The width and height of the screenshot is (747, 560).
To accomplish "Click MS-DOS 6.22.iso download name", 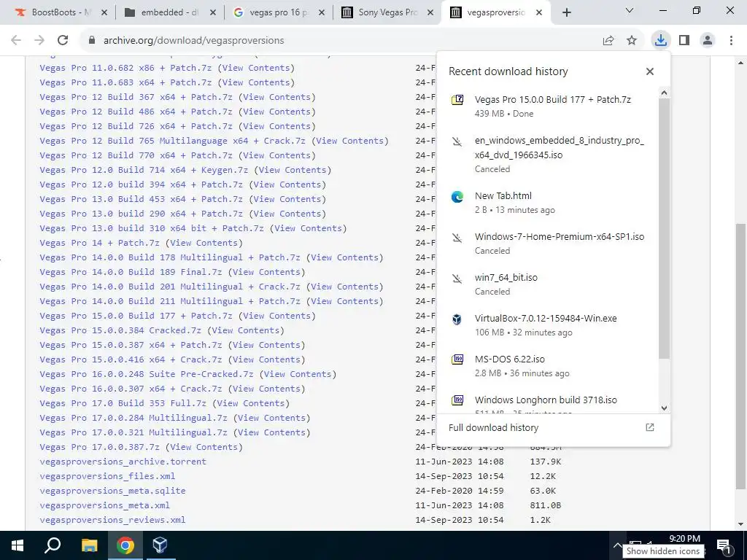I will (510, 359).
